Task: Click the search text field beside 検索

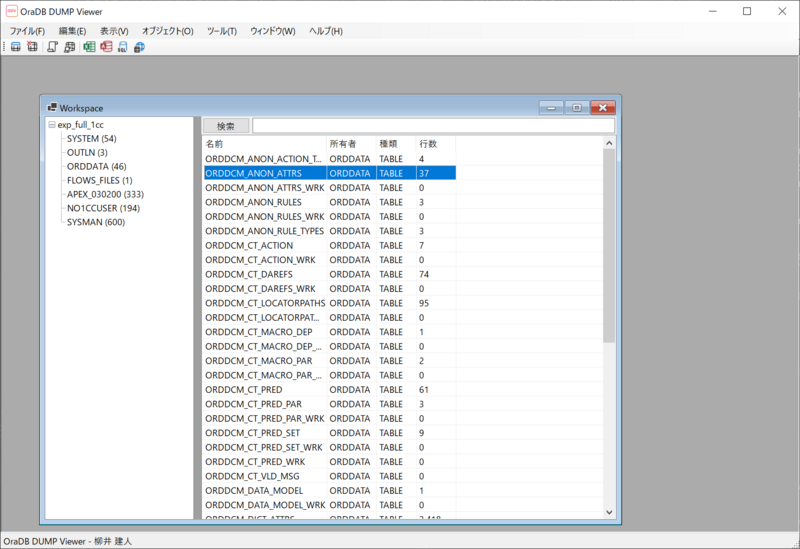Action: click(x=432, y=126)
